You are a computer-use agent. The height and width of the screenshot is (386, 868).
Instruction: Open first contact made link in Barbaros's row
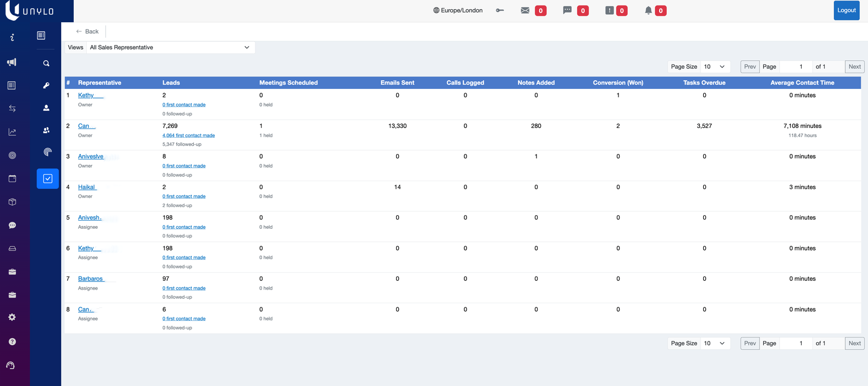click(184, 288)
